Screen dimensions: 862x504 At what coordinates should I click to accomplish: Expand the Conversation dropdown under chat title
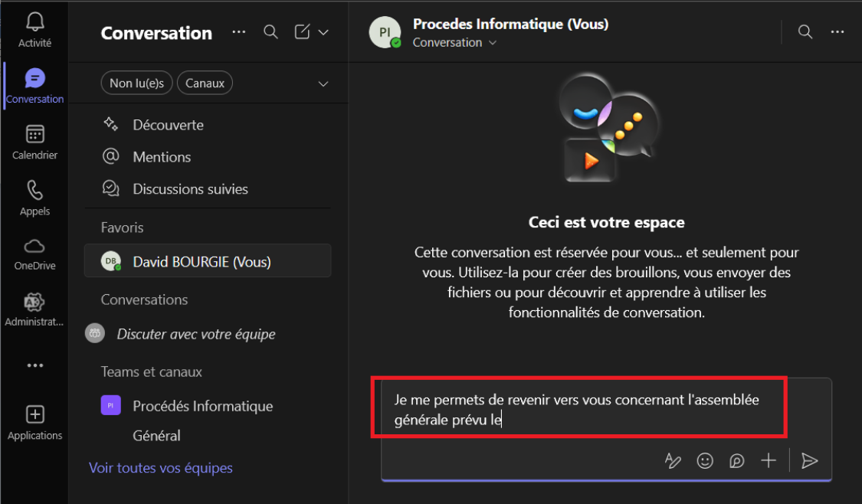tap(493, 43)
